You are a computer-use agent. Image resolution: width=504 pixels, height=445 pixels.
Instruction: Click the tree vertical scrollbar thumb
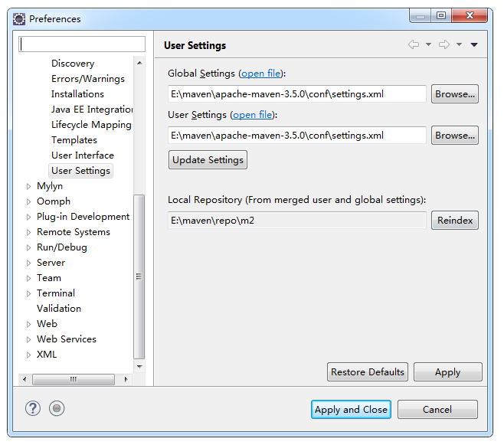click(139, 276)
